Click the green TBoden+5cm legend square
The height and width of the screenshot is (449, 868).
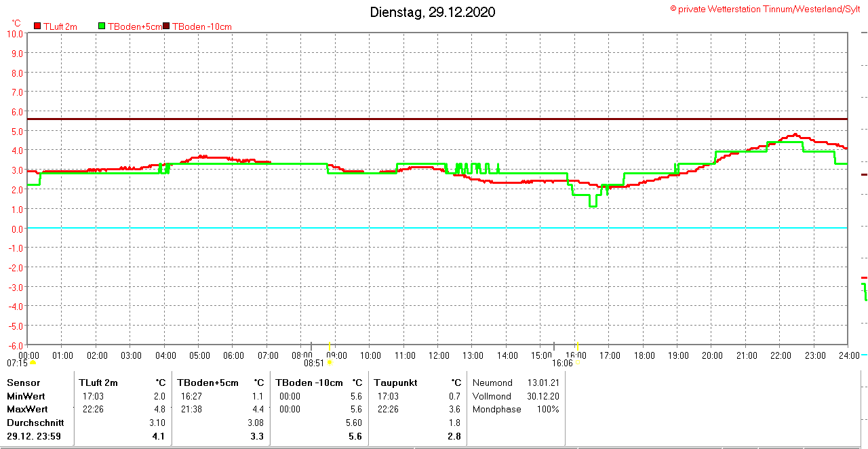(x=102, y=26)
